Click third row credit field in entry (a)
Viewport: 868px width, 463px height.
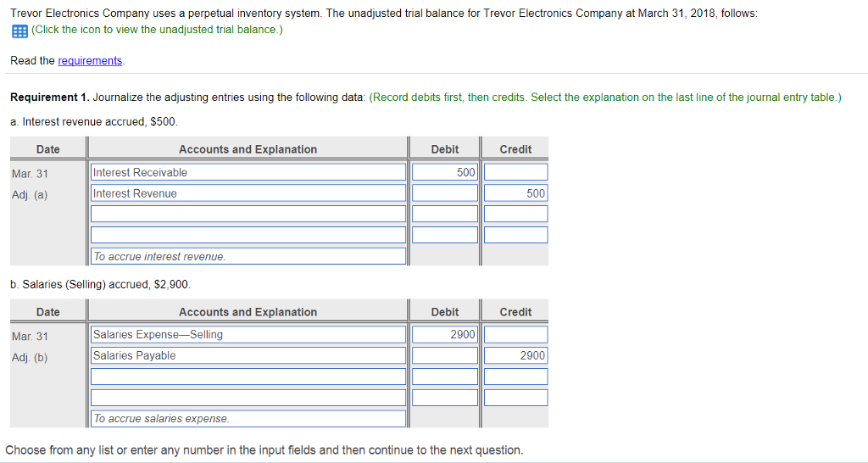[515, 215]
